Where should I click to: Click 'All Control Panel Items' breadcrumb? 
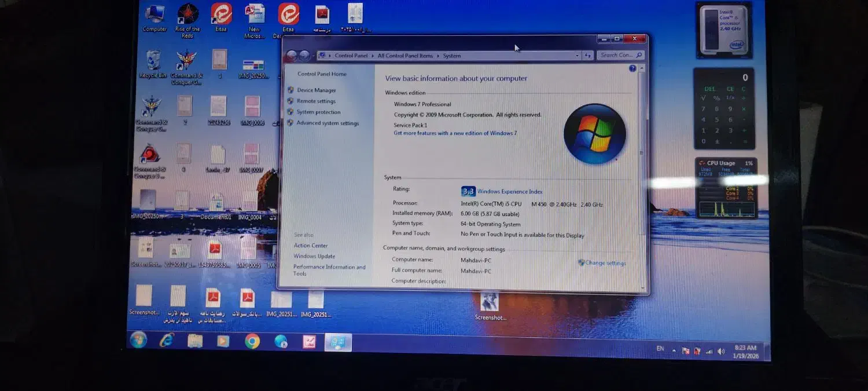point(405,56)
